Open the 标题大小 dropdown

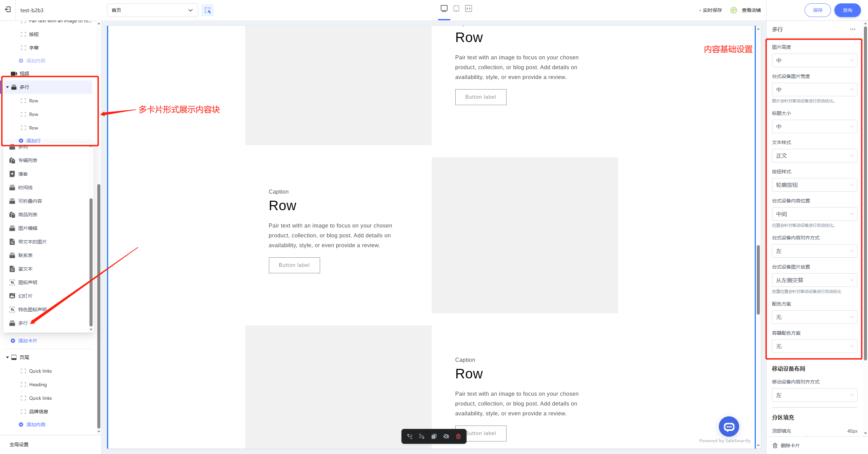pos(815,126)
